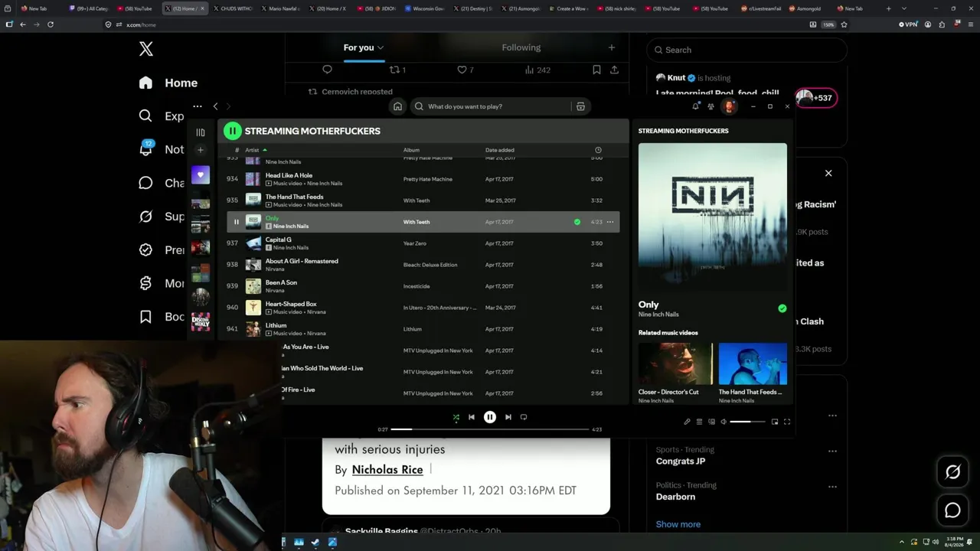Viewport: 980px width, 551px height.
Task: Collapse Your Library in Spotify sidebar
Action: [201, 132]
